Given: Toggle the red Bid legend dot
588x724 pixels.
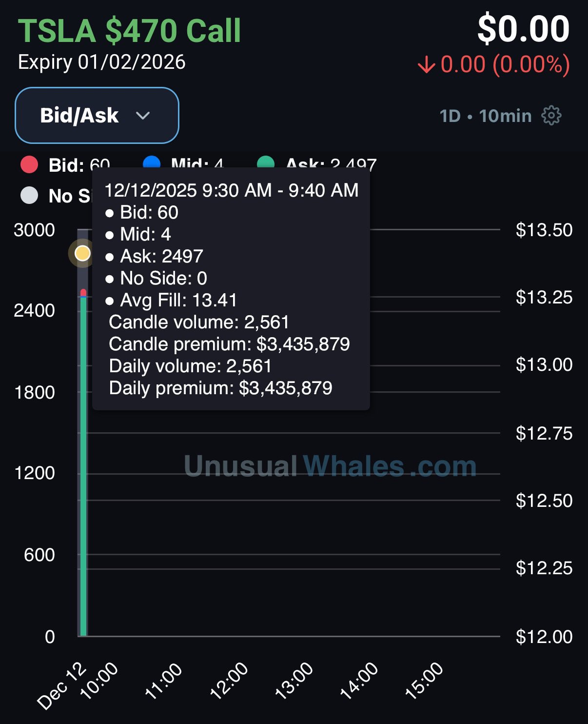Looking at the screenshot, I should 29,164.
